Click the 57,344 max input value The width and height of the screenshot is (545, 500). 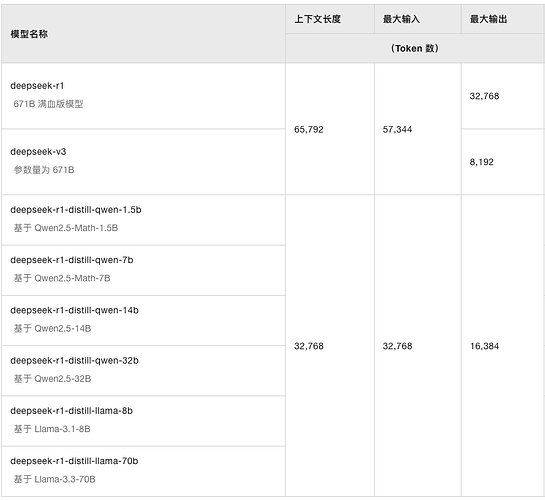(x=397, y=130)
